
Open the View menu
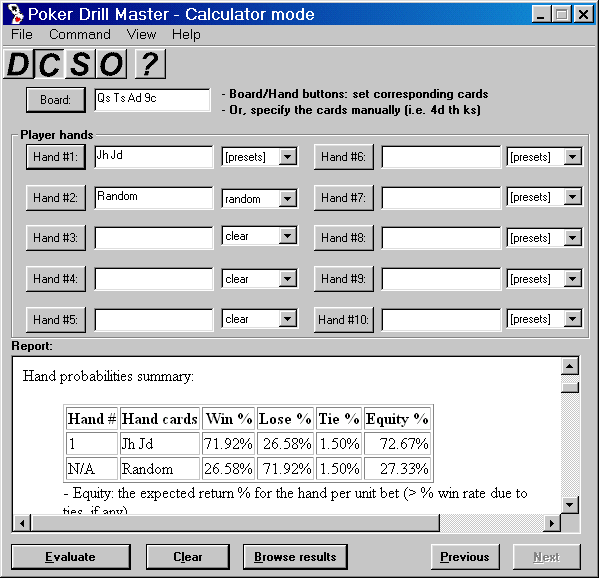[141, 34]
